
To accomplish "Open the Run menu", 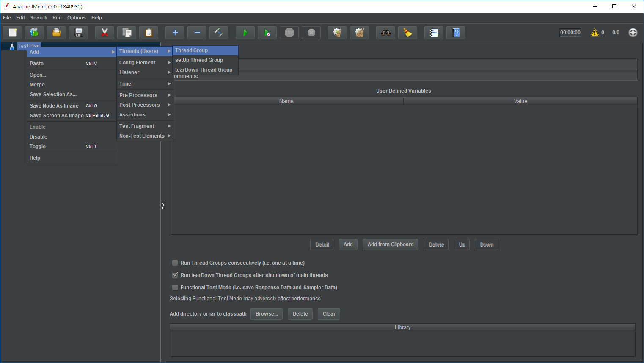I will [57, 18].
